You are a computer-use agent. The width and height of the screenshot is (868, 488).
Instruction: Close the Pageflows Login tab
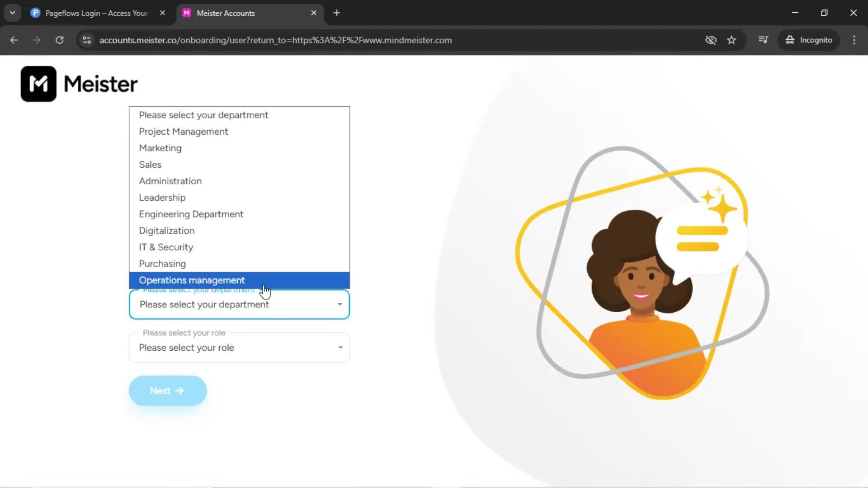162,13
